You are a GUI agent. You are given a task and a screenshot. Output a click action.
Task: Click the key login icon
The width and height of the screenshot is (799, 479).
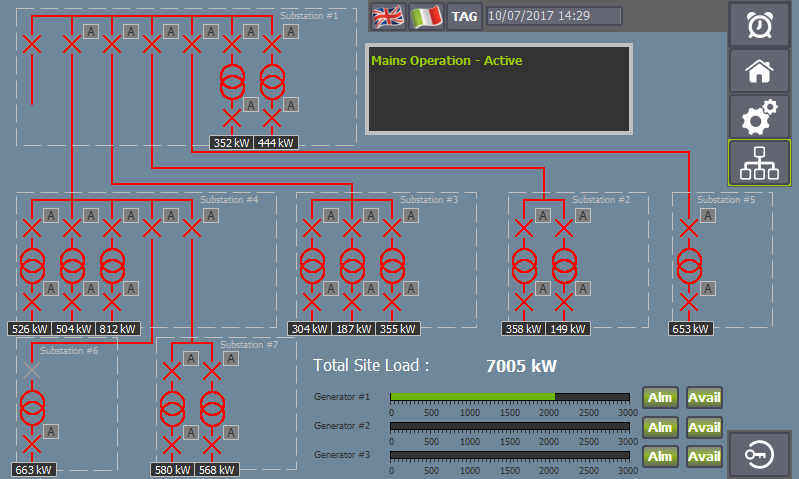(759, 454)
